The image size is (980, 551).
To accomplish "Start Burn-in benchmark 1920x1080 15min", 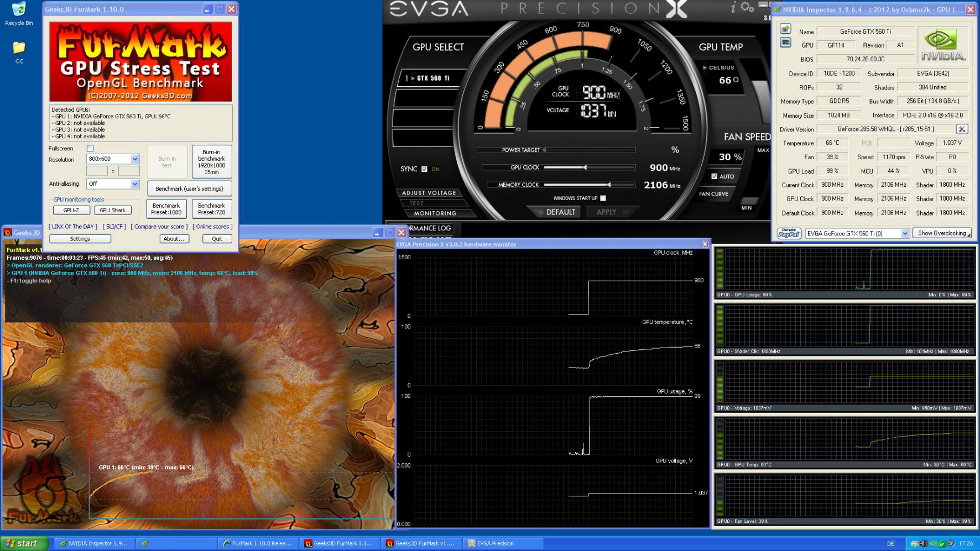I will tap(212, 161).
